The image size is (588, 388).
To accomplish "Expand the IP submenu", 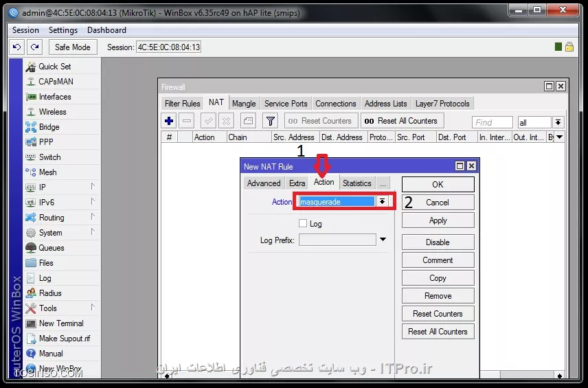I will point(93,186).
